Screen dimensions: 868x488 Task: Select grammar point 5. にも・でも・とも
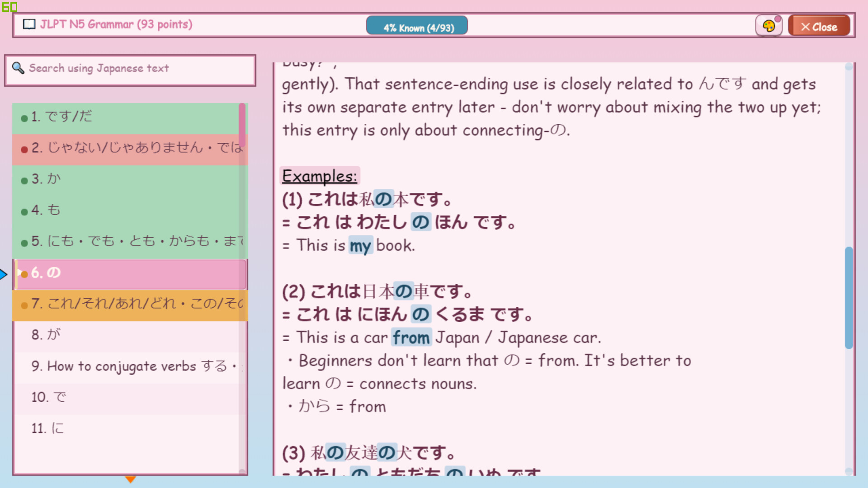[x=130, y=242]
